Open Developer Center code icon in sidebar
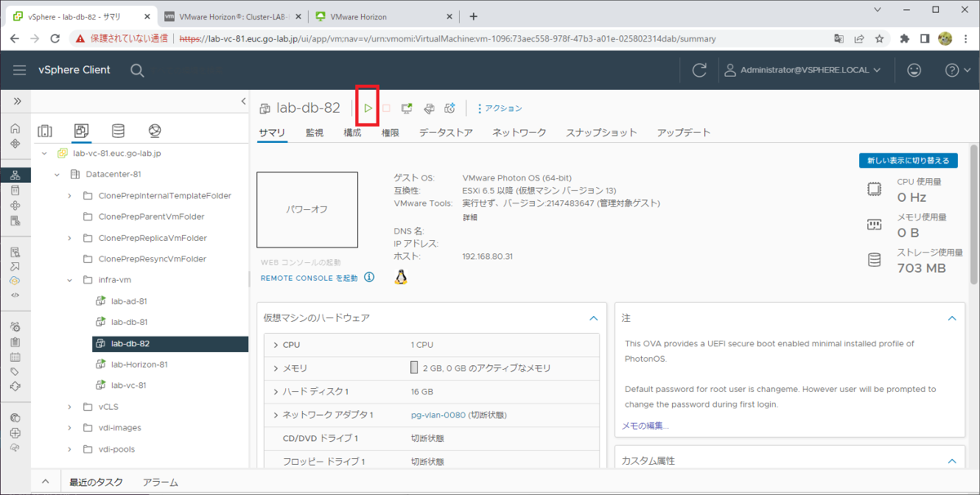This screenshot has width=980, height=495. coord(15,295)
